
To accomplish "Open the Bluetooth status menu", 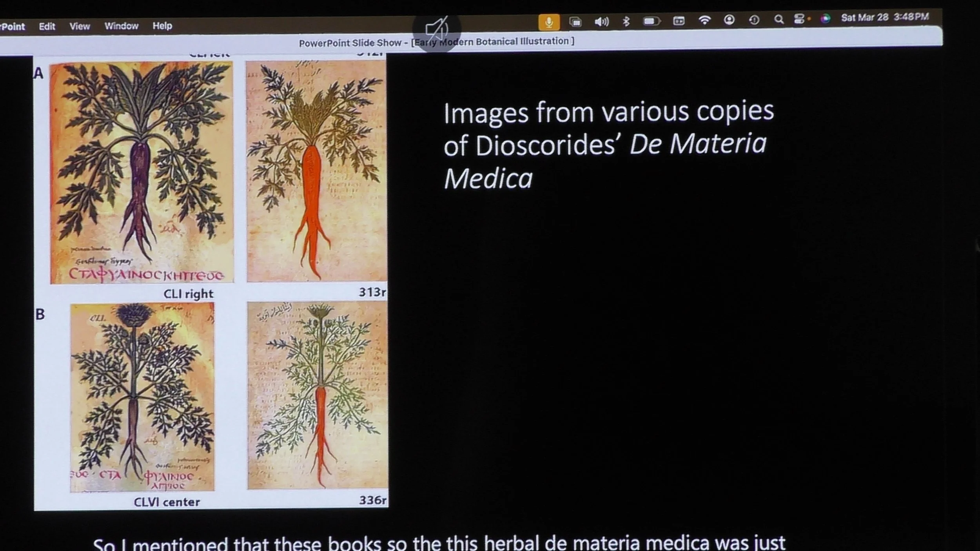I will (x=626, y=21).
